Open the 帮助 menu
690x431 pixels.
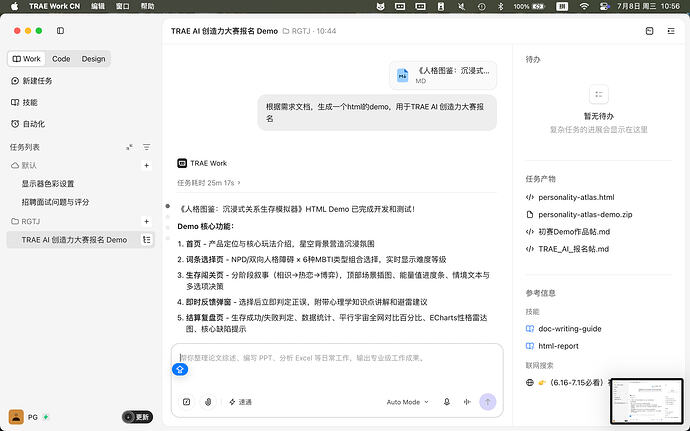click(147, 6)
